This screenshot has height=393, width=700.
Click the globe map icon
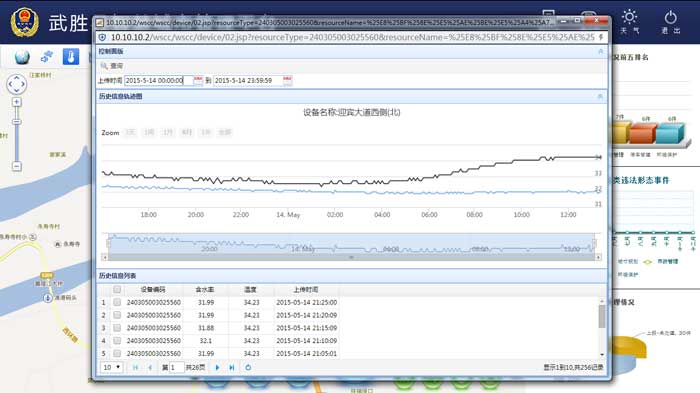[22, 57]
